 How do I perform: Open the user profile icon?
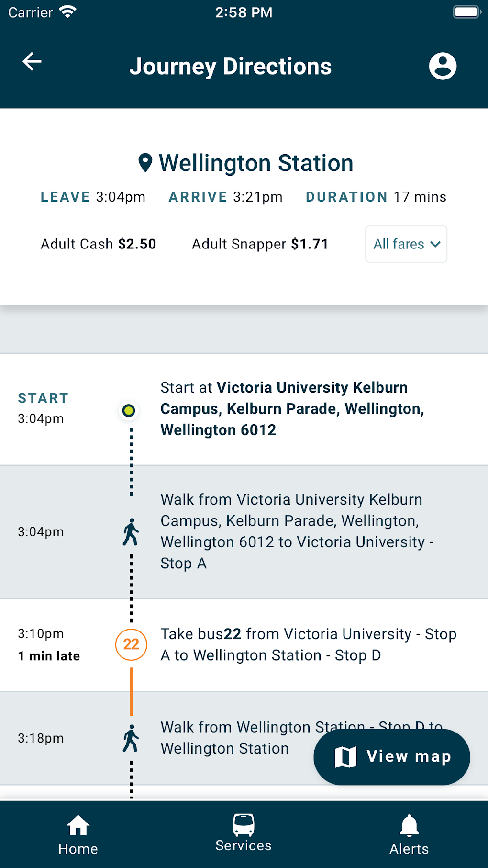[x=442, y=66]
